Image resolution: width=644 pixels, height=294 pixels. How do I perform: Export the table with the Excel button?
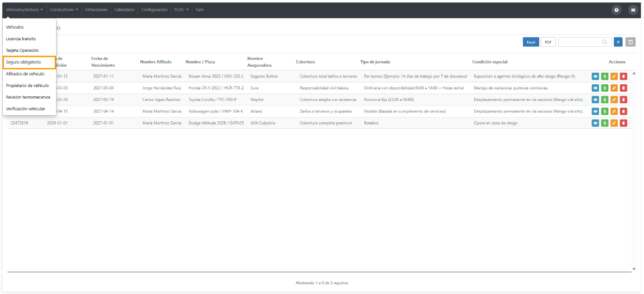point(531,42)
